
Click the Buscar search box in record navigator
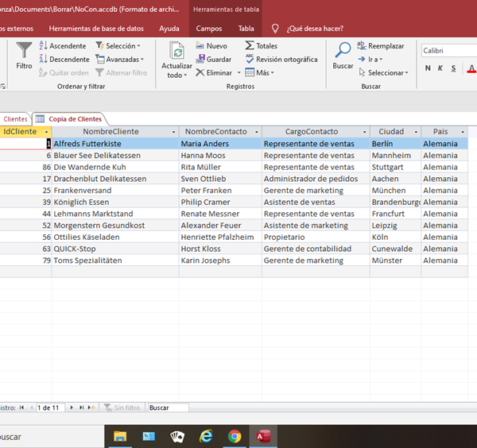pos(168,407)
